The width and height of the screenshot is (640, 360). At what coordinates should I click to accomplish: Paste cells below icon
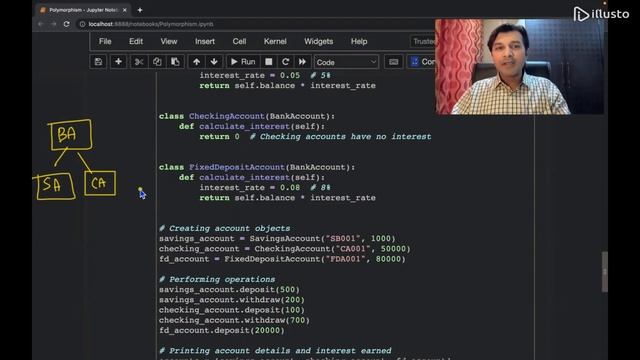tap(175, 62)
